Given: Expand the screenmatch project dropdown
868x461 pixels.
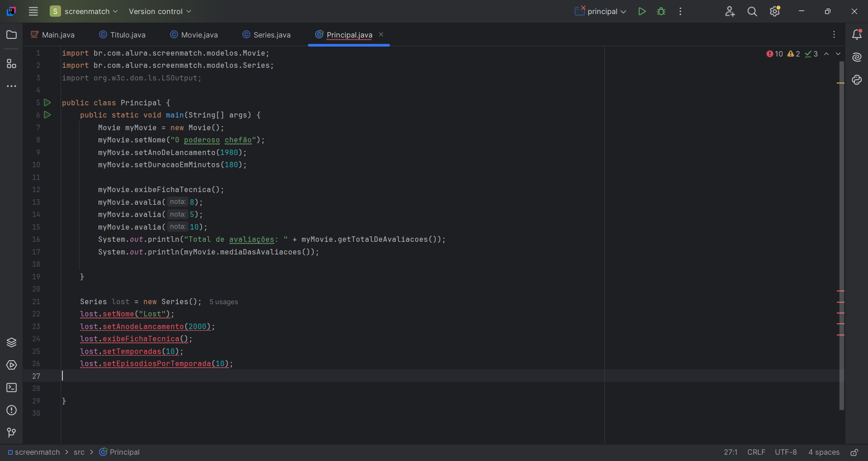Looking at the screenshot, I should 84,11.
